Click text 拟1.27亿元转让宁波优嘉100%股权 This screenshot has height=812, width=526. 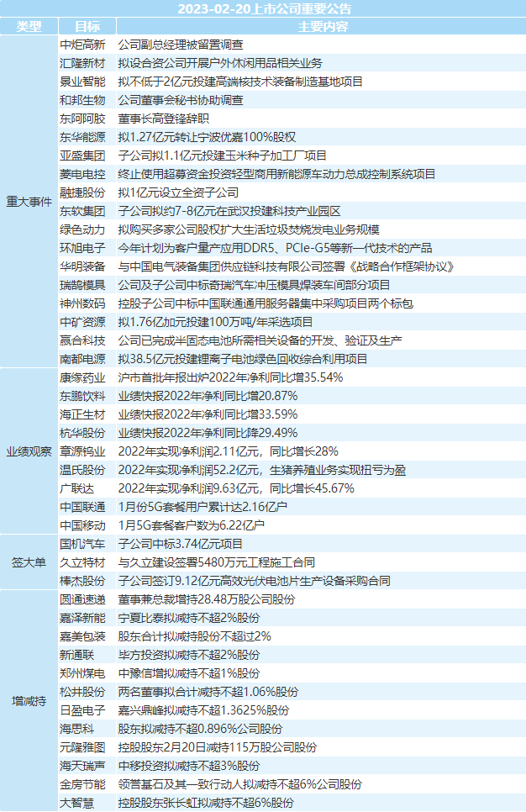click(x=207, y=137)
